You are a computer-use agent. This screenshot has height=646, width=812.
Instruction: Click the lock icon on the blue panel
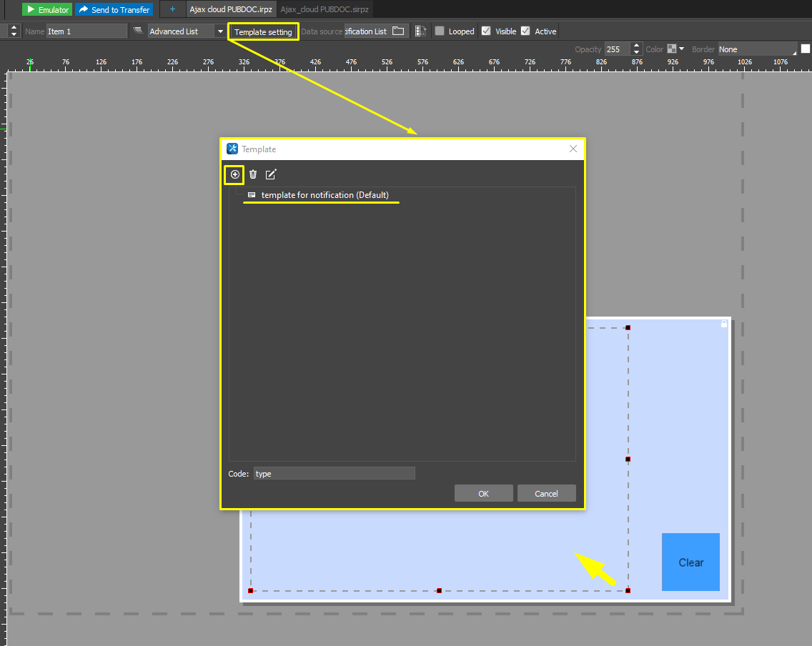724,324
